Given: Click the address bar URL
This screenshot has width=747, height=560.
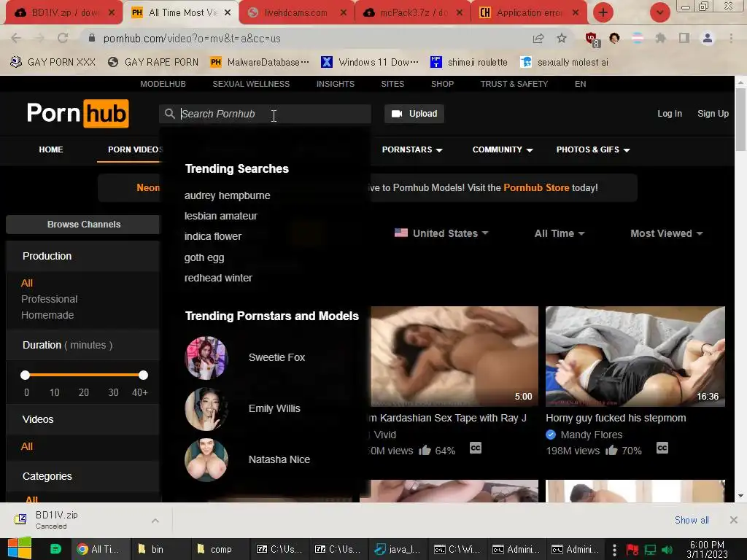Looking at the screenshot, I should [192, 39].
